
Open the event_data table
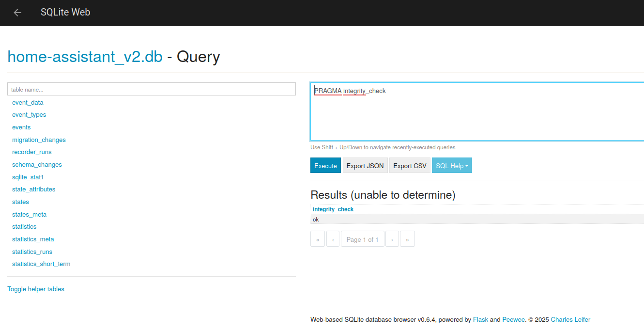coord(28,102)
